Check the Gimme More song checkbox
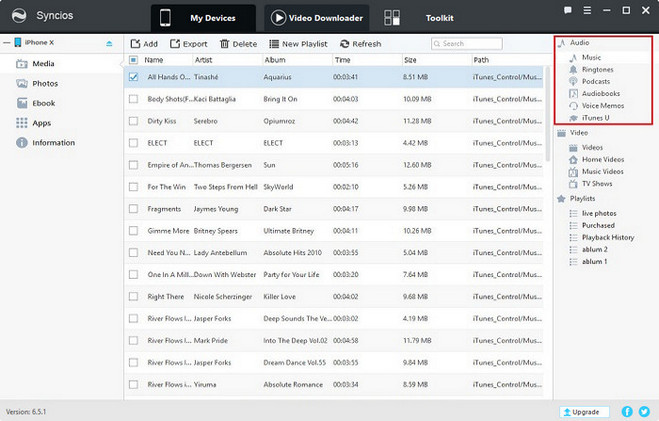Image resolution: width=659 pixels, height=421 pixels. coord(133,231)
